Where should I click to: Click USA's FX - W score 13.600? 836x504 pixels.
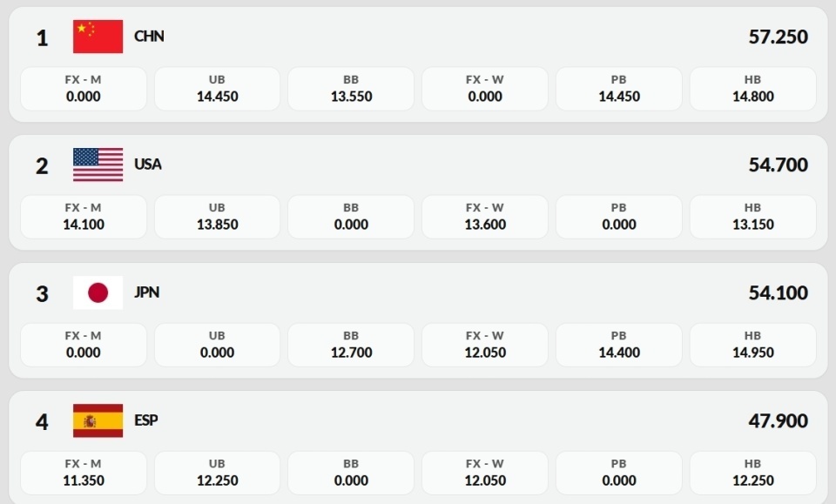point(485,217)
